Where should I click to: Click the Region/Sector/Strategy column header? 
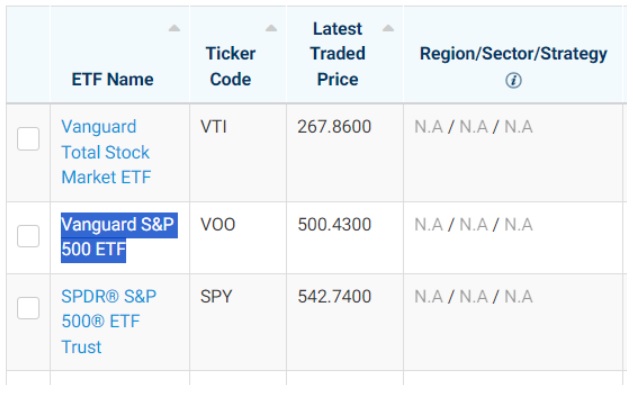point(513,54)
